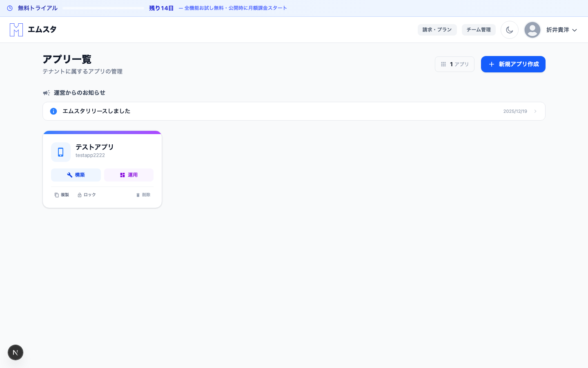588x368 pixels.
Task: Click the 2025/12/19 date text
Action: 515,111
